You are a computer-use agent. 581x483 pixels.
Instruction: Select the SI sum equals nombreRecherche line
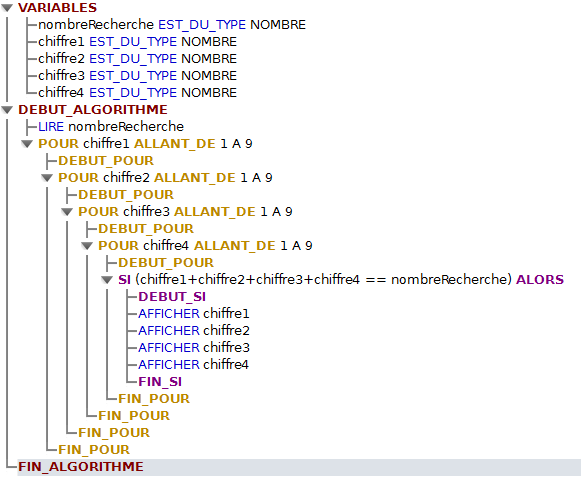pos(341,280)
